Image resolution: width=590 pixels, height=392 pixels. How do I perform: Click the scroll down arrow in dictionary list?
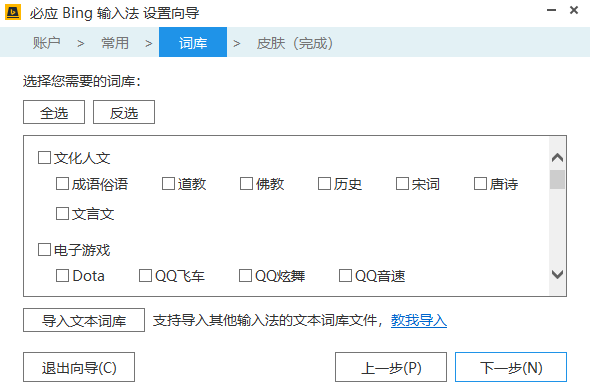pyautogui.click(x=557, y=274)
